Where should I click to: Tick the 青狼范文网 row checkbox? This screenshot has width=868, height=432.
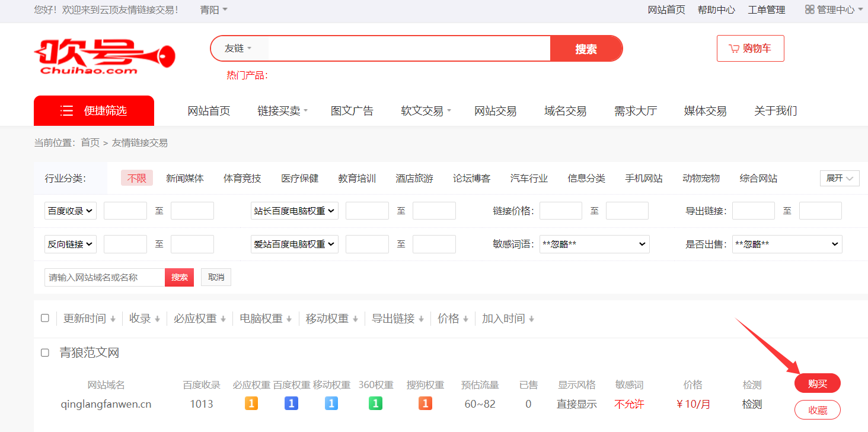coord(45,352)
